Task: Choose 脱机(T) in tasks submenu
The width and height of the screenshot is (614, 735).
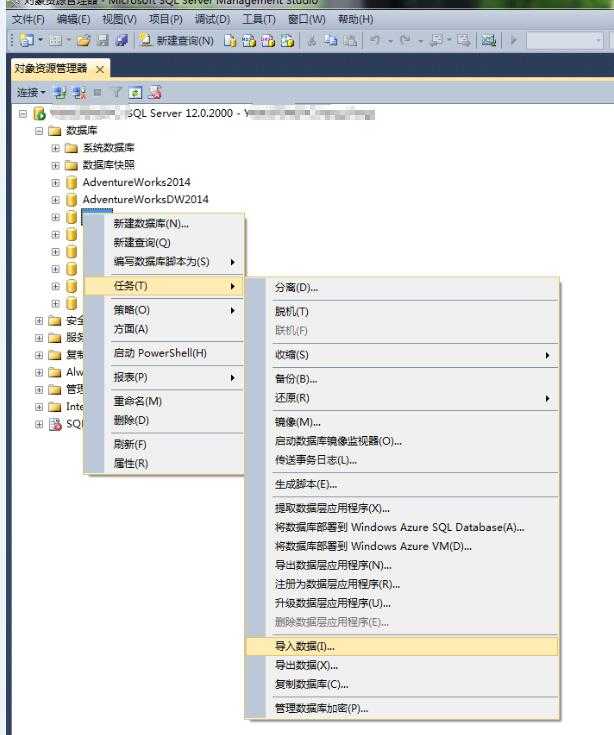Action: click(402, 312)
